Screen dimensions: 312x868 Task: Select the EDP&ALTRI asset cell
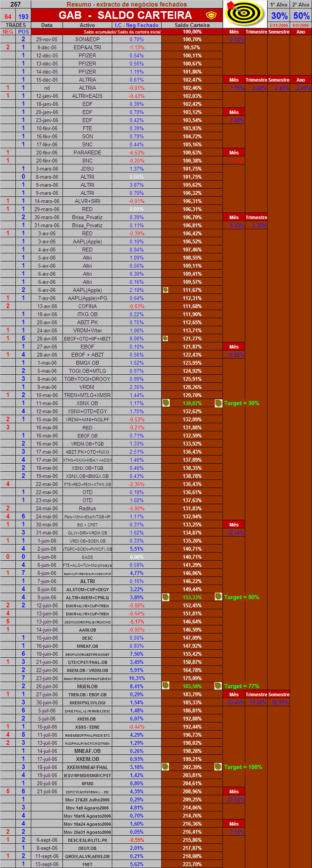coord(87,47)
